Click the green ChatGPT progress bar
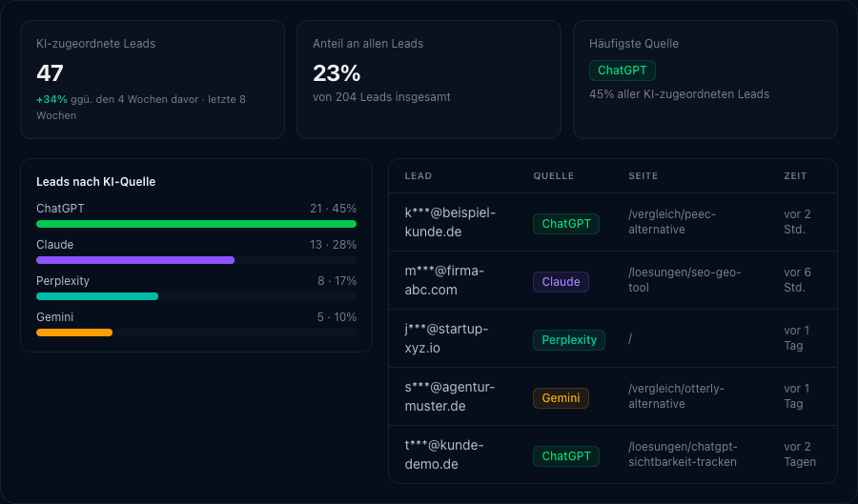The image size is (858, 504). click(196, 224)
